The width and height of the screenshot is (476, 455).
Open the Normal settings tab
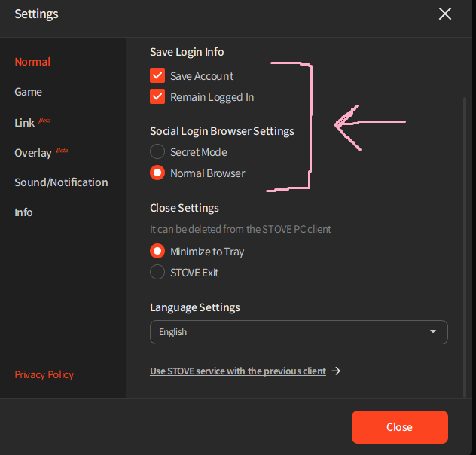(32, 62)
